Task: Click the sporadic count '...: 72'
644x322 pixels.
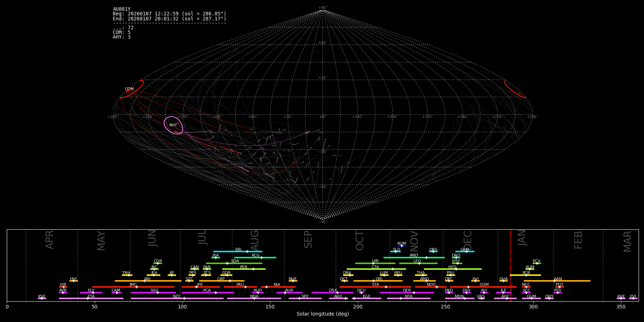Action: point(123,28)
